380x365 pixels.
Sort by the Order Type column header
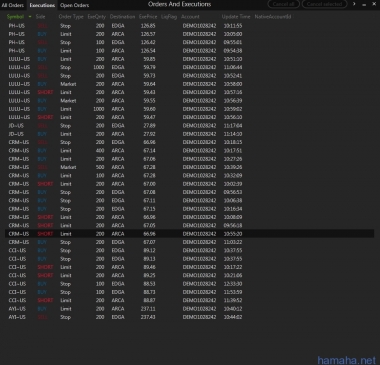pyautogui.click(x=71, y=17)
